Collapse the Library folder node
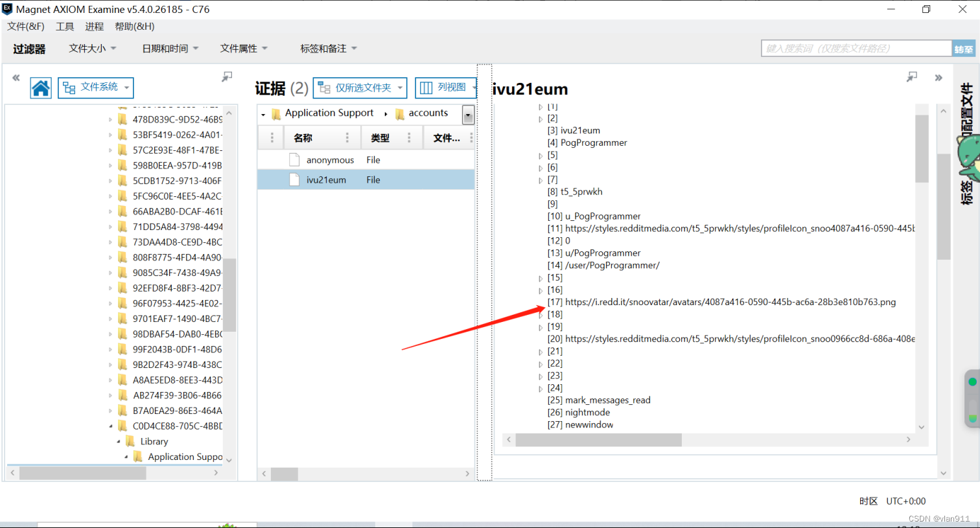This screenshot has height=528, width=980. click(119, 442)
